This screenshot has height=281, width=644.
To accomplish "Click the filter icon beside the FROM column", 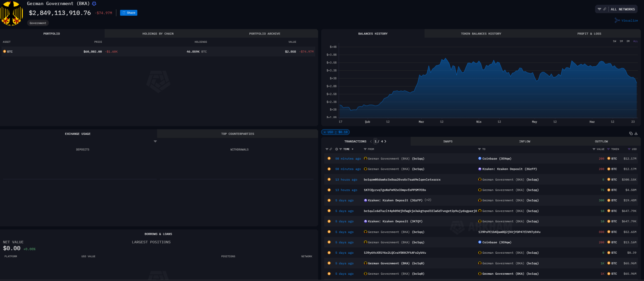I will coord(365,149).
